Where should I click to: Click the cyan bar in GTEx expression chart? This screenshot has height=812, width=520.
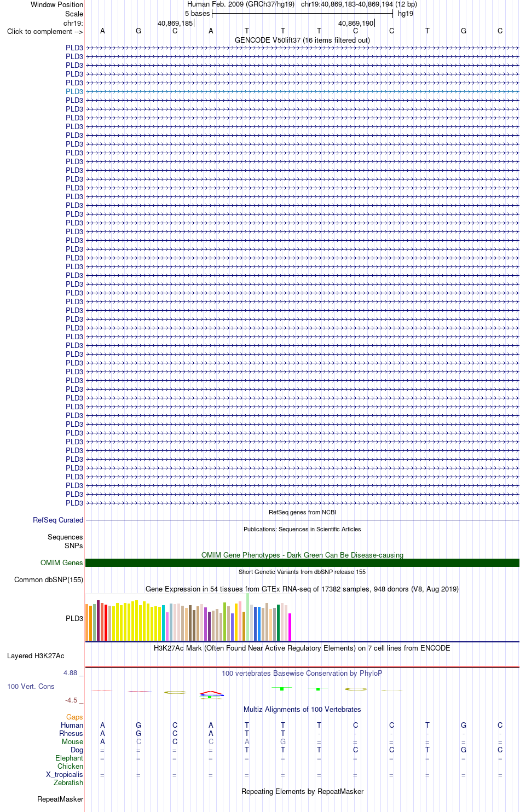coord(164,623)
